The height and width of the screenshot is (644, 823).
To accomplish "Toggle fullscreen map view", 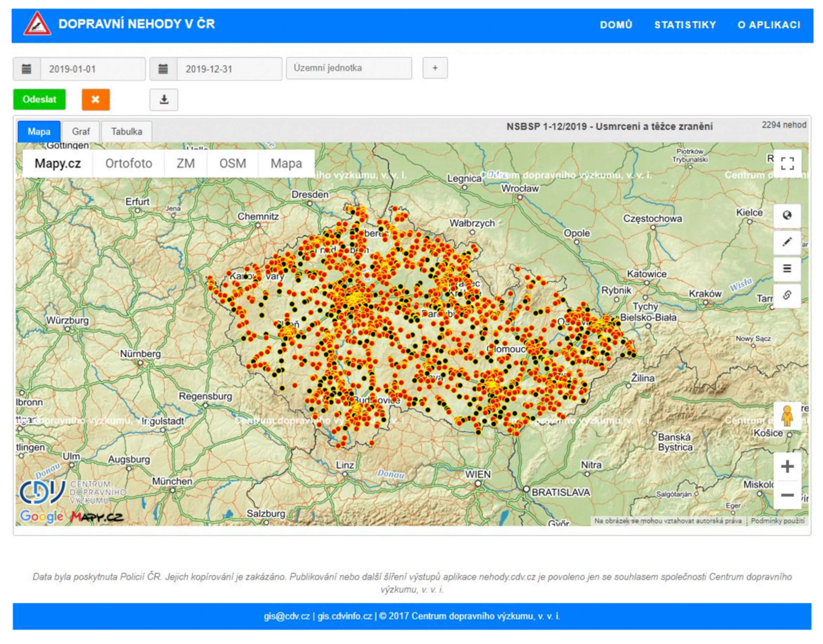I will (x=787, y=164).
